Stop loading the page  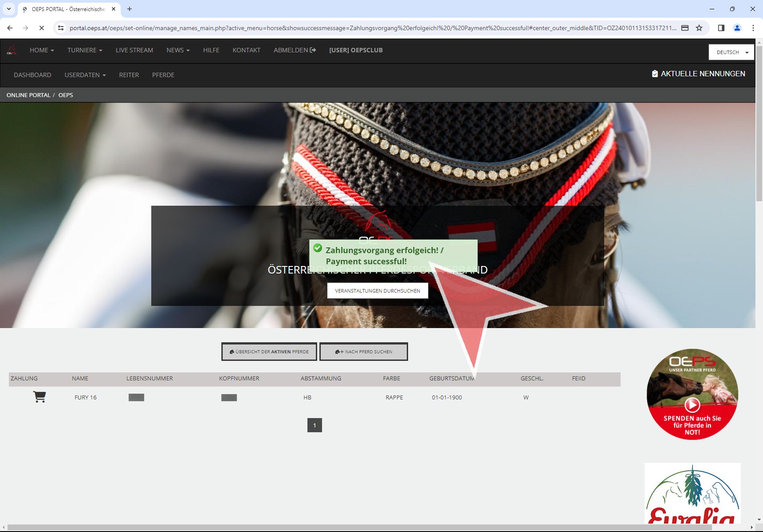[x=42, y=28]
